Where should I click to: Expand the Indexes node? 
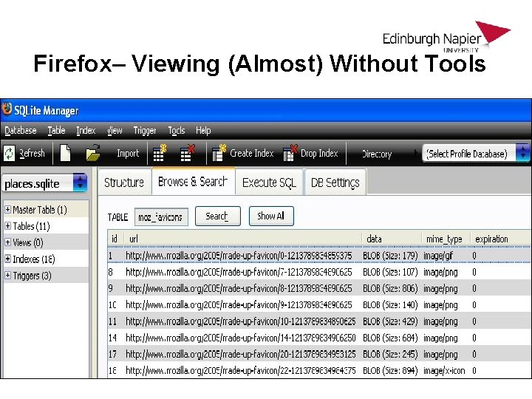click(x=7, y=259)
